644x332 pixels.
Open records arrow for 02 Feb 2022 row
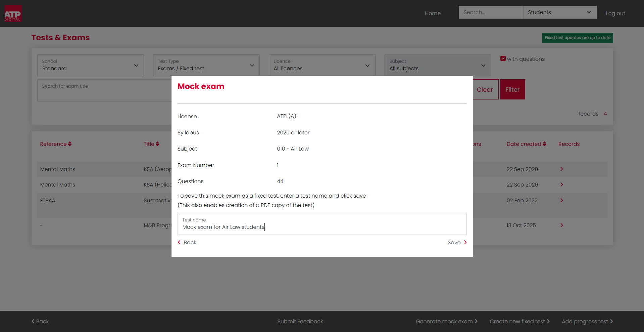tap(561, 200)
